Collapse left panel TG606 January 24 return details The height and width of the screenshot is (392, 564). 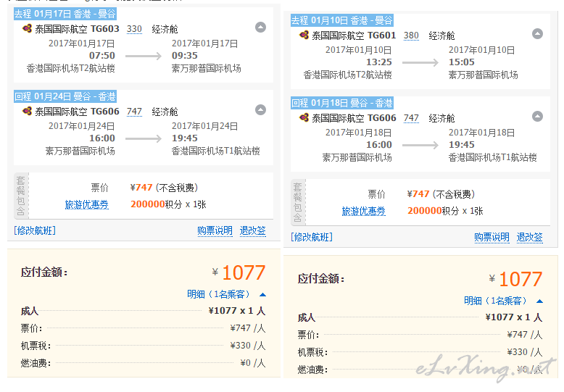[260, 109]
